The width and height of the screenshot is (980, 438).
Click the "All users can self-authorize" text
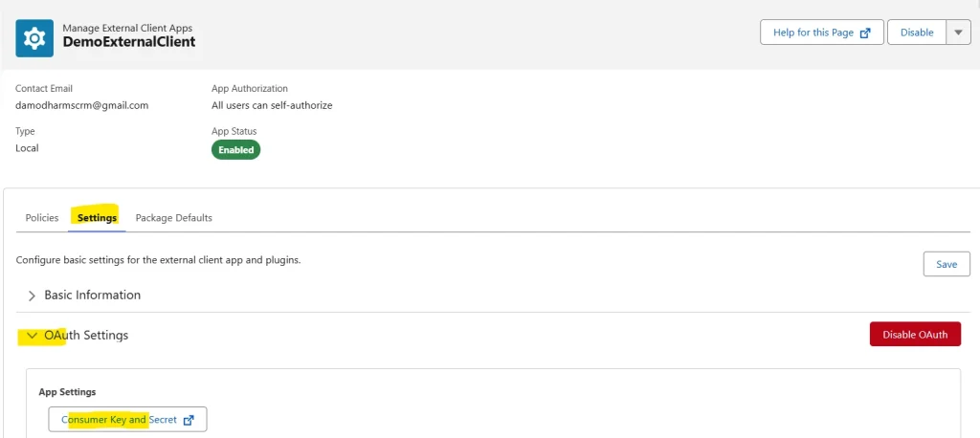272,105
